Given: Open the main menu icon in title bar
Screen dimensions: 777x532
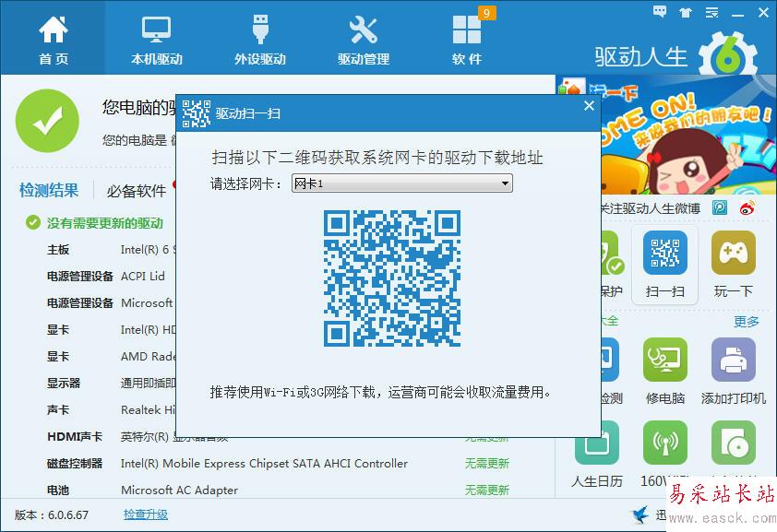Looking at the screenshot, I should click(x=711, y=13).
